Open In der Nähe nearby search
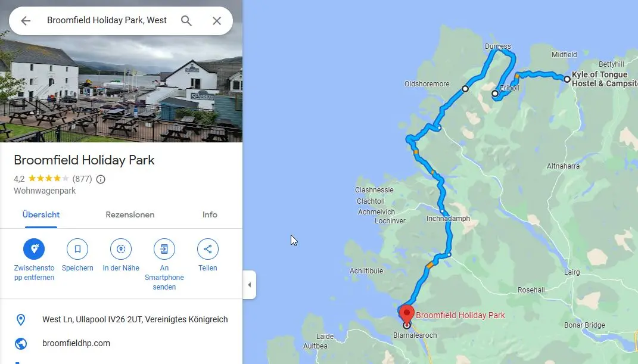The width and height of the screenshot is (638, 364). tap(121, 249)
